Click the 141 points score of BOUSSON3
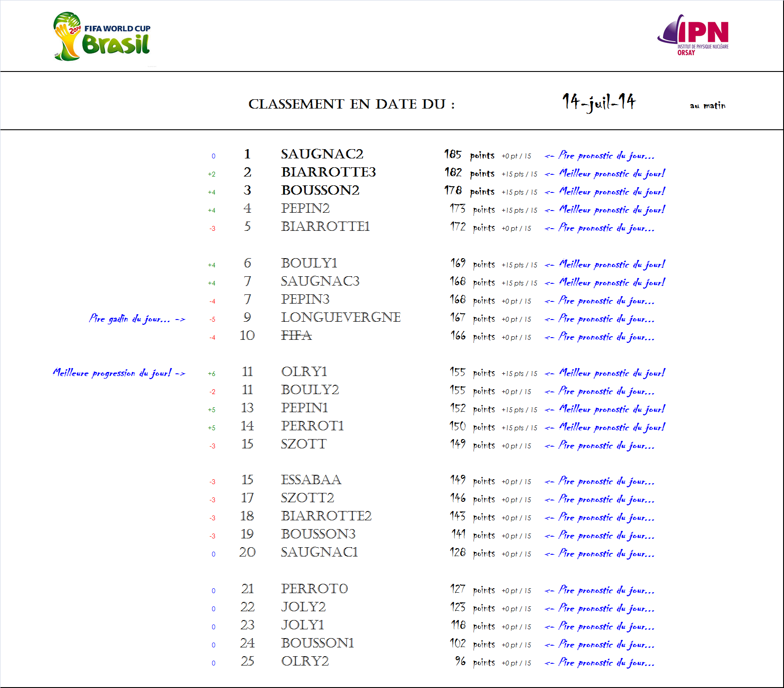Viewport: 784px width, 688px height. point(473,535)
